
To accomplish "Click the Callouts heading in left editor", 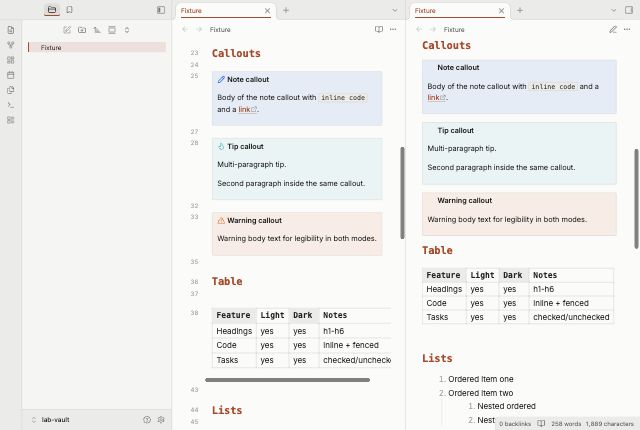I will pyautogui.click(x=236, y=53).
